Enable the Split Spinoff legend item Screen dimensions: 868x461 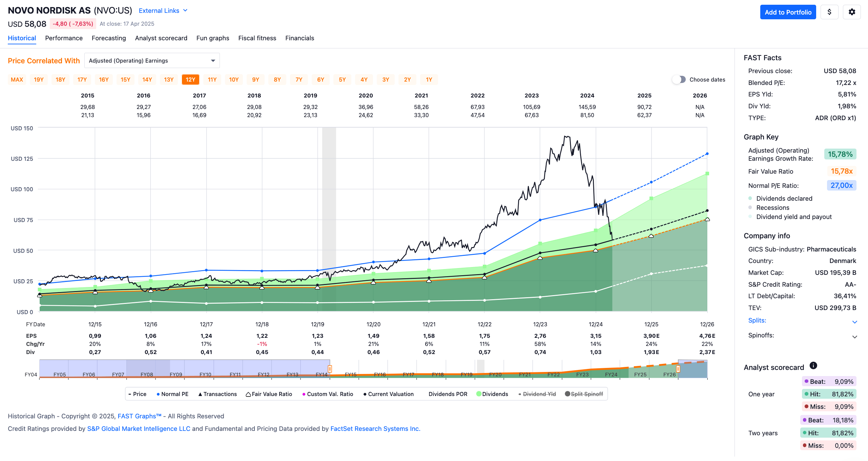(584, 394)
